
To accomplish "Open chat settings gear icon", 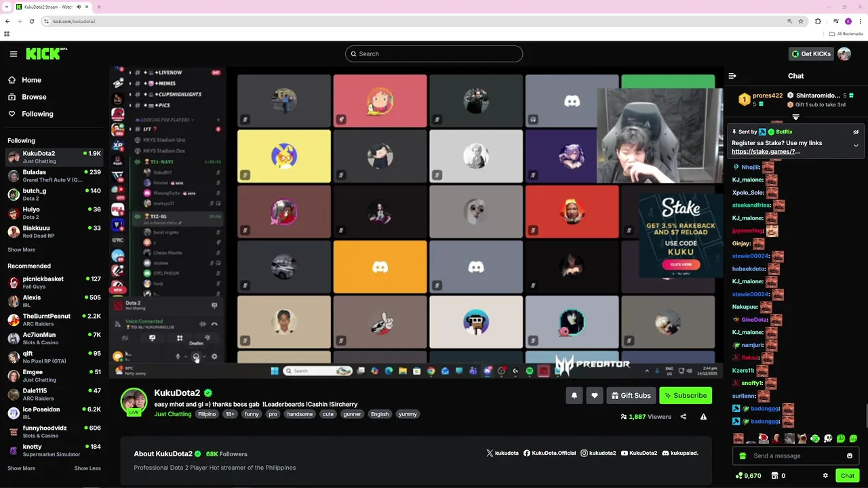I will [x=825, y=476].
